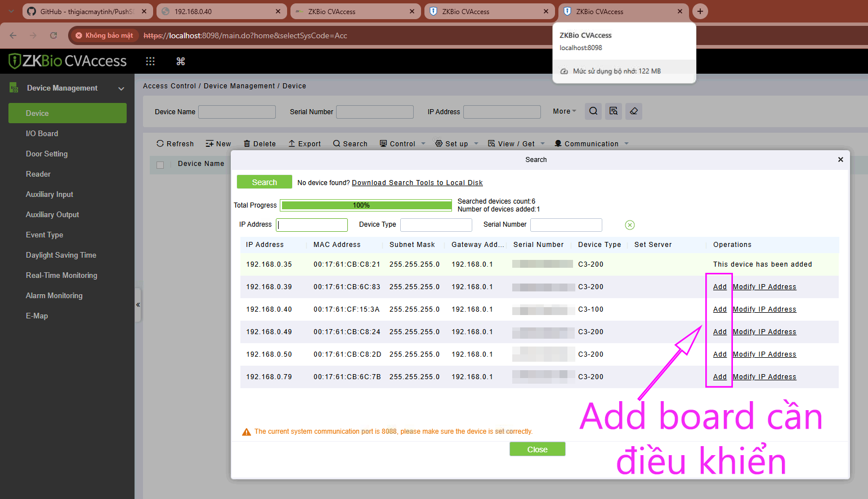Click the ZKBio CVAccess logo
Viewport: 868px width, 499px height.
tap(68, 61)
